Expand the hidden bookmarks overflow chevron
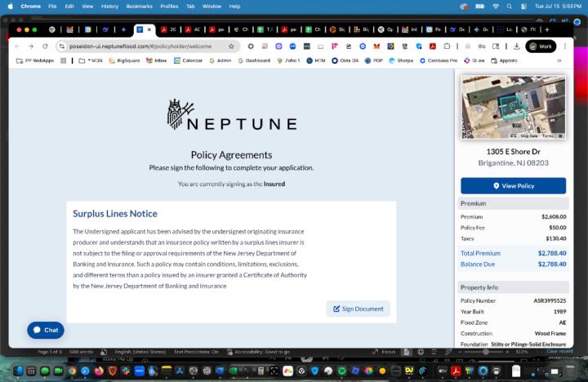This screenshot has height=382, width=588. pyautogui.click(x=559, y=60)
